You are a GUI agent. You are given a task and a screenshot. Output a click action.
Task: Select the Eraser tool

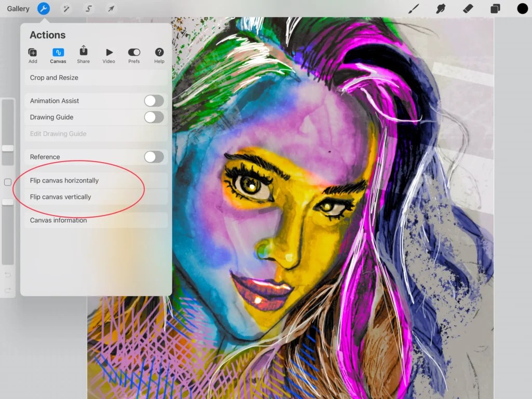pos(467,8)
